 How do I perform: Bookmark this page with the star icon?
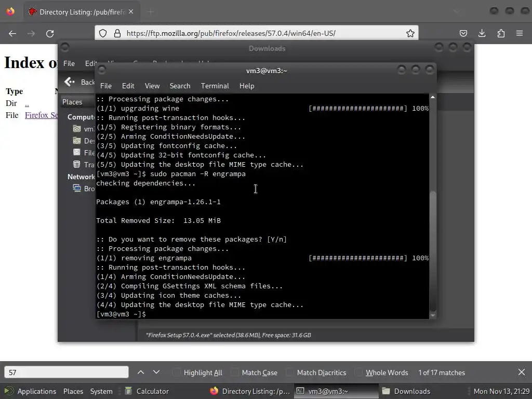(410, 33)
